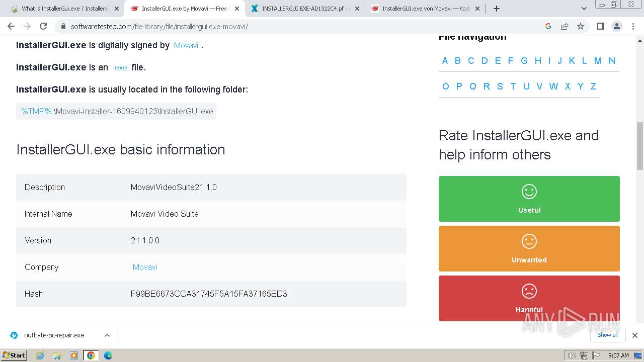Open the media player taskbar icon
This screenshot has width=644, height=362.
tap(74, 355)
